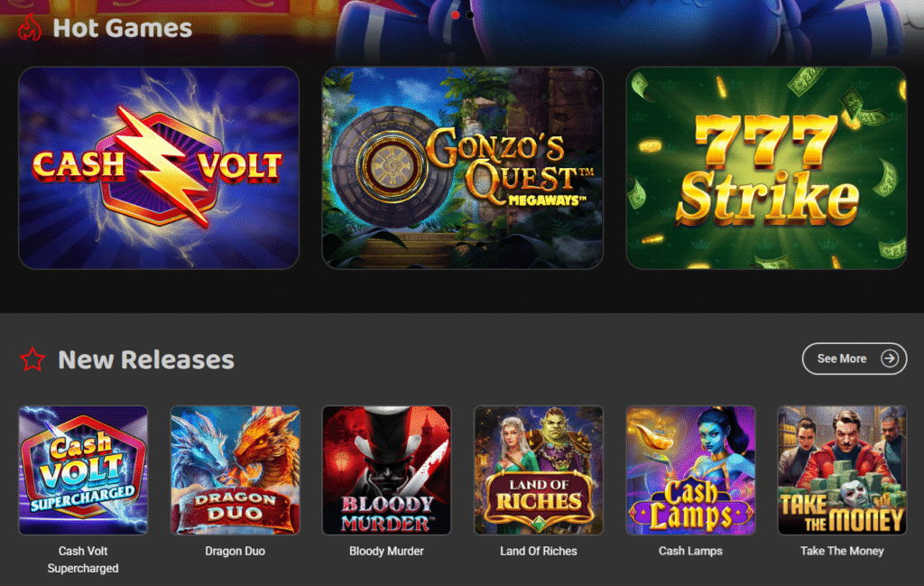The image size is (924, 586).
Task: Click the New Releases star icon
Action: click(x=32, y=359)
